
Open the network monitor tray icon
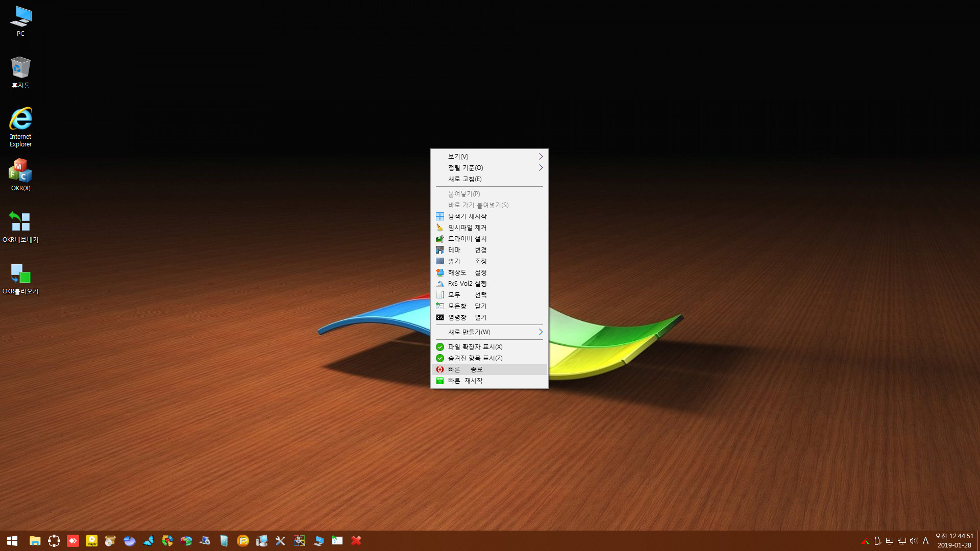902,541
